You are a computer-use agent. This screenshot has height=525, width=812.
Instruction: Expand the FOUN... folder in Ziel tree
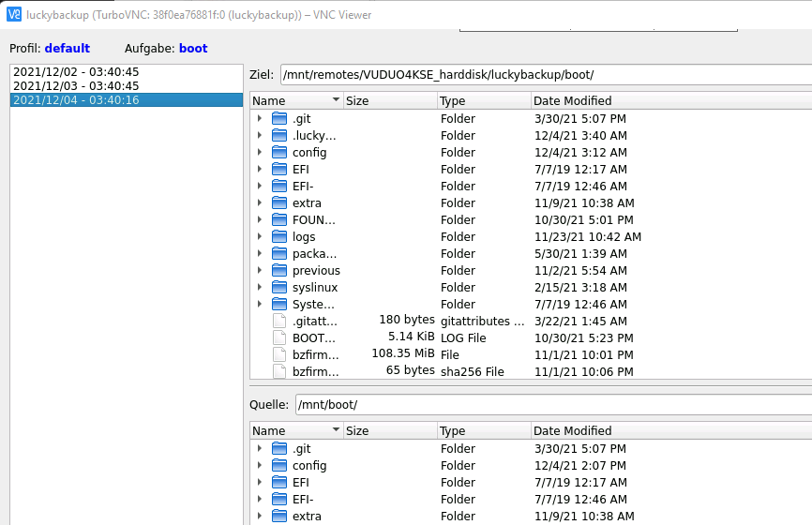coord(260,219)
